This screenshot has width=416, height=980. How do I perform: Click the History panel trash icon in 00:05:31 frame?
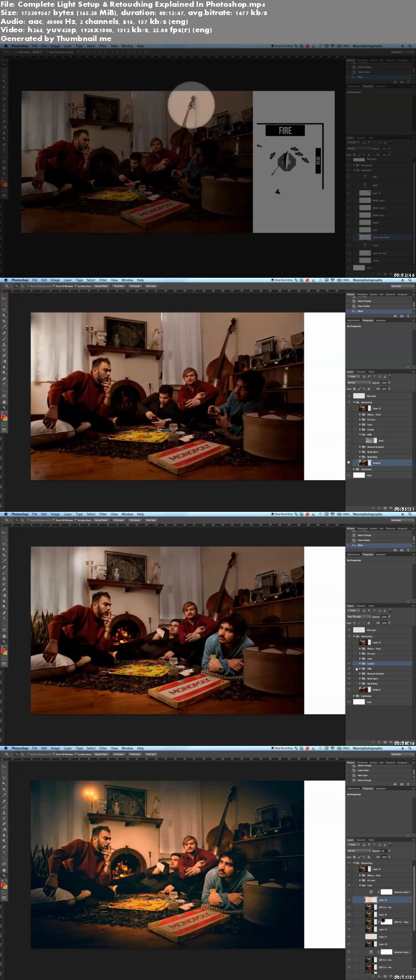(408, 316)
